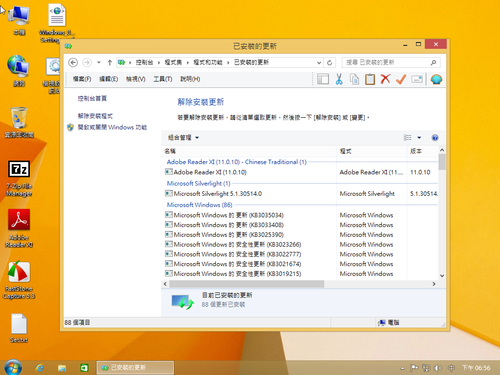Screen dimensions: 500x375
Task: Open the 檔案(F) menu
Action: [82, 79]
